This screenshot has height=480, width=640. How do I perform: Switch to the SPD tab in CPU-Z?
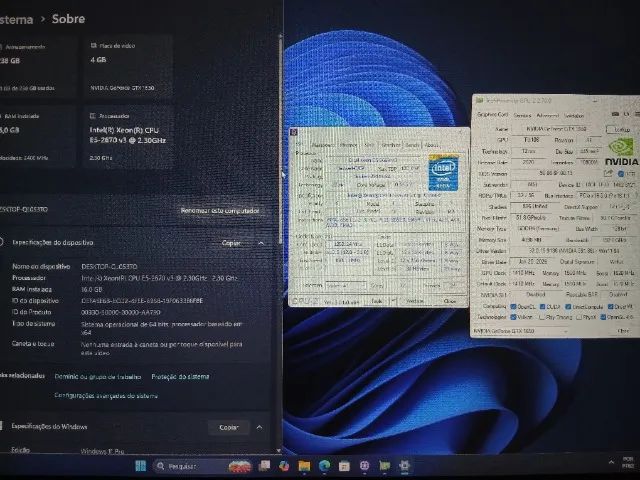(x=369, y=145)
